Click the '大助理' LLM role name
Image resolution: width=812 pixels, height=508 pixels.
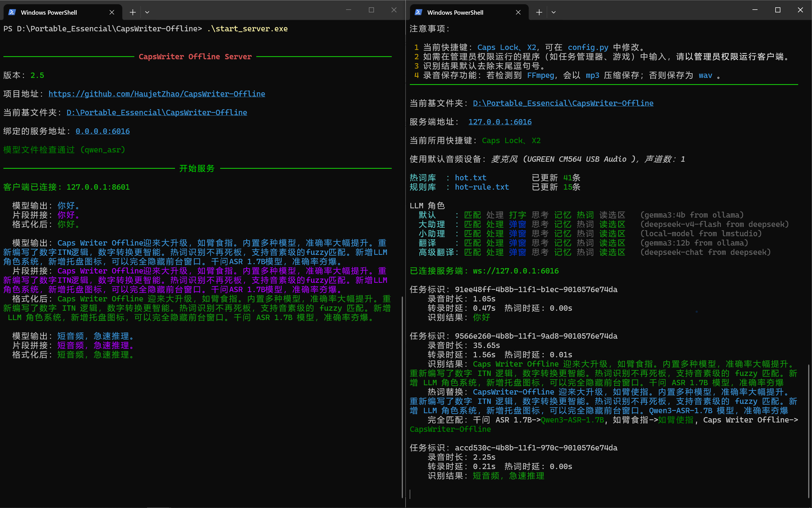tap(432, 224)
